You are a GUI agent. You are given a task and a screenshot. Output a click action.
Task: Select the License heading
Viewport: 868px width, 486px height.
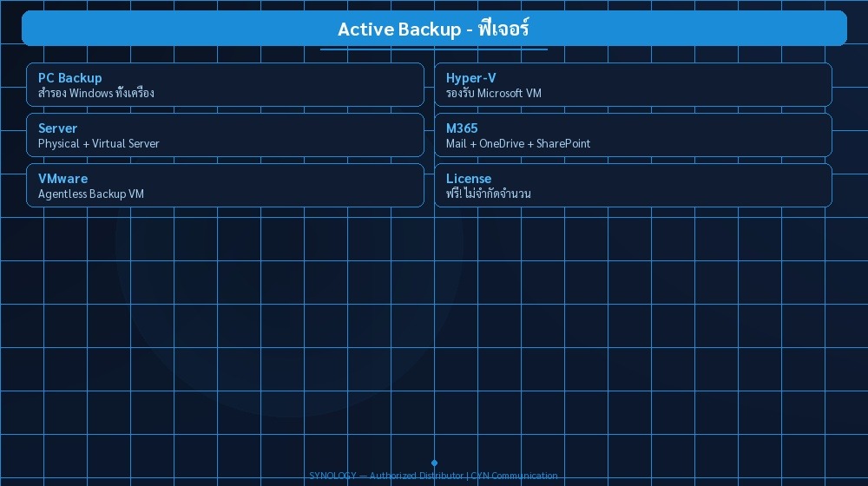coord(469,179)
